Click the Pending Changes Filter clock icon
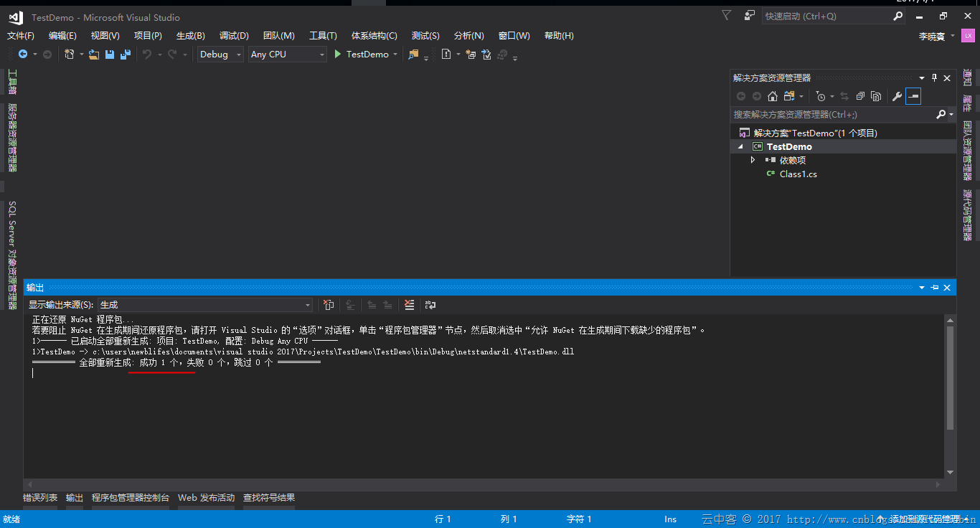This screenshot has width=980, height=528. click(x=821, y=96)
